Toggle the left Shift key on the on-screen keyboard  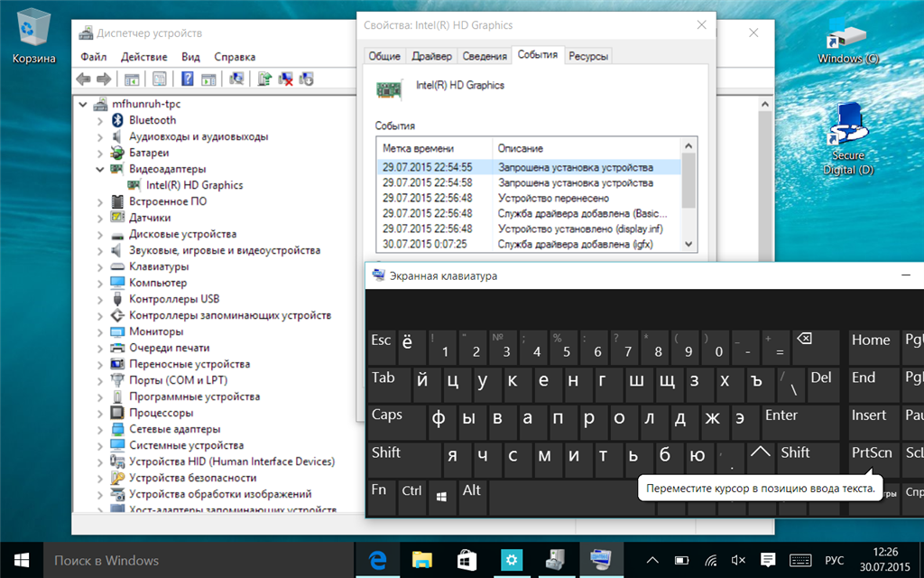click(403, 459)
